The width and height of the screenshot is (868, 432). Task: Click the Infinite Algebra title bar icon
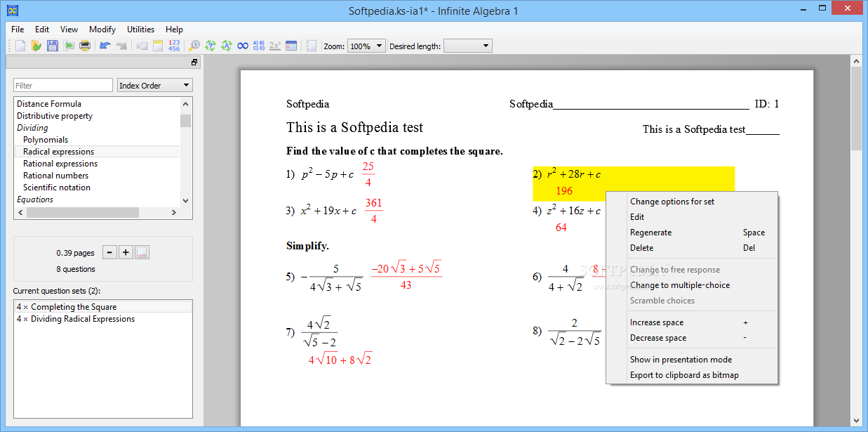[13, 11]
